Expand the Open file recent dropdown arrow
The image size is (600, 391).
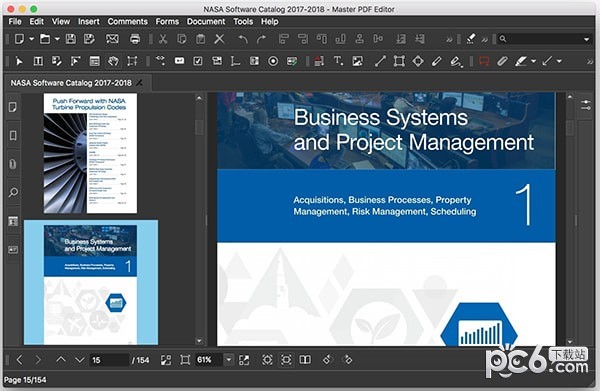57,39
